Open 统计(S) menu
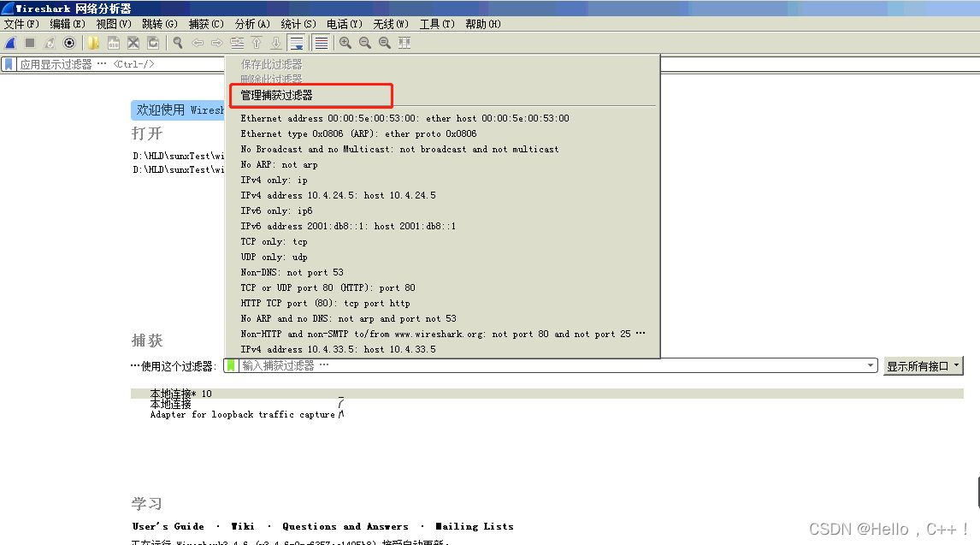 coord(298,24)
